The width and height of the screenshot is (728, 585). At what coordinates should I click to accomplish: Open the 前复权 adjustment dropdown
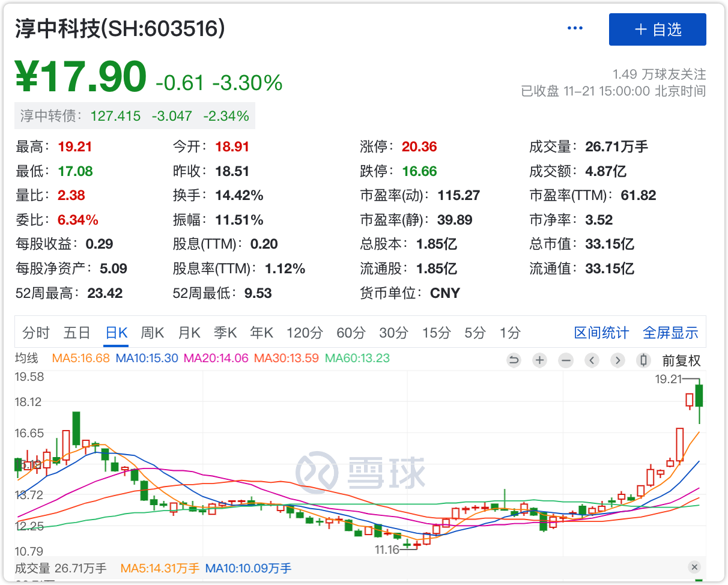(681, 360)
